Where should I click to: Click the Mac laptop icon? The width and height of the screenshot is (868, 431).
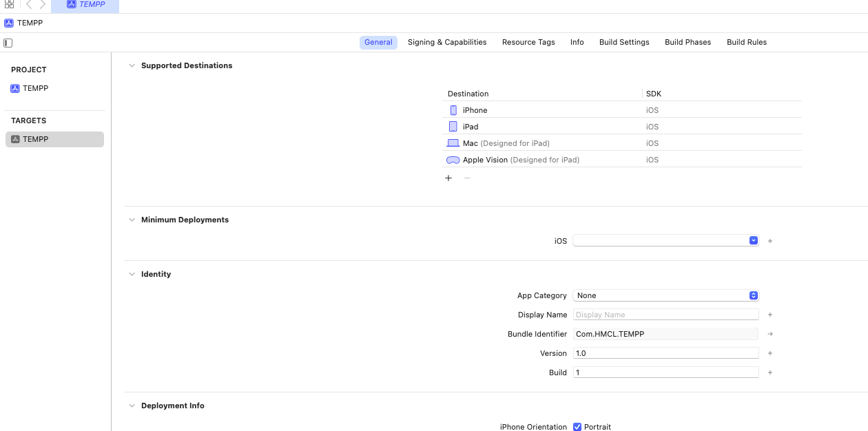pos(453,143)
